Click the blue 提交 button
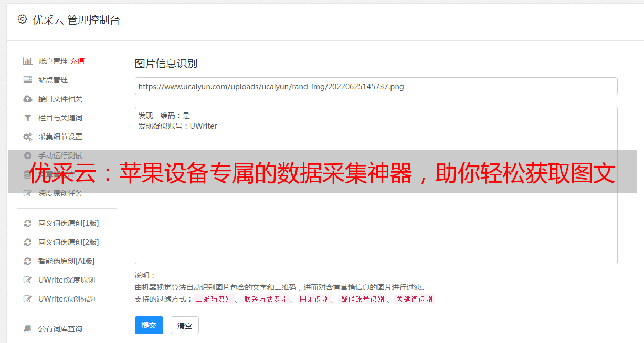644x343 pixels. click(149, 325)
